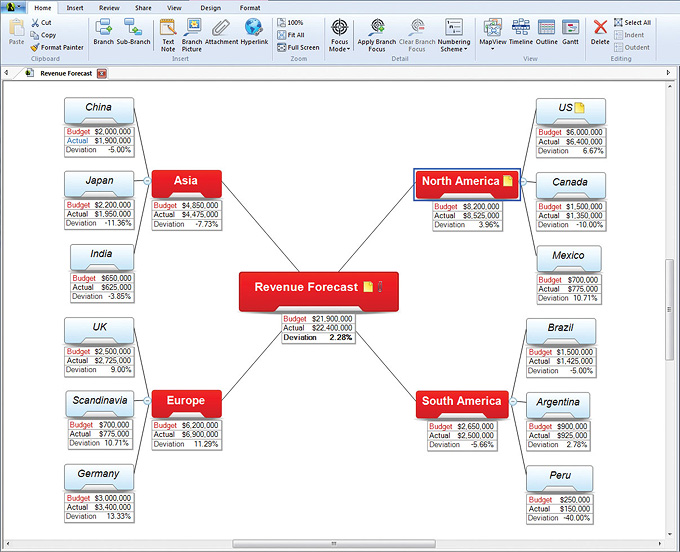
Task: Open the note icon on US branch
Action: point(579,108)
